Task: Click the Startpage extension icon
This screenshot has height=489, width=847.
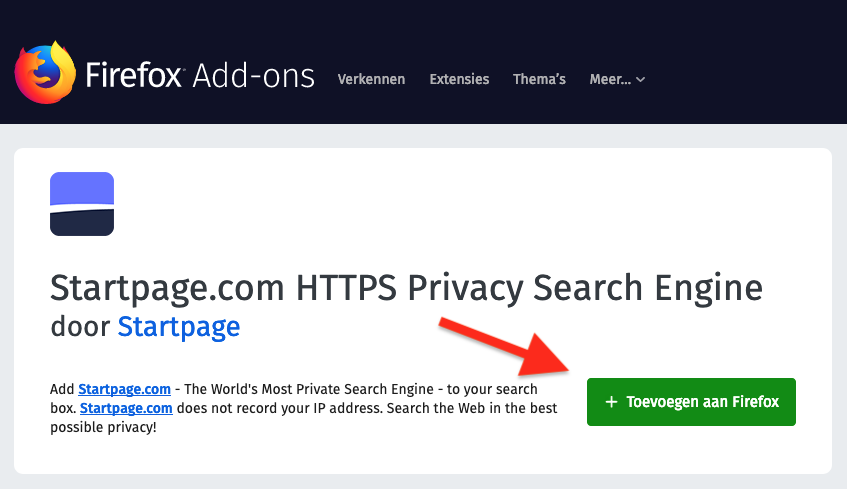Action: coord(82,204)
